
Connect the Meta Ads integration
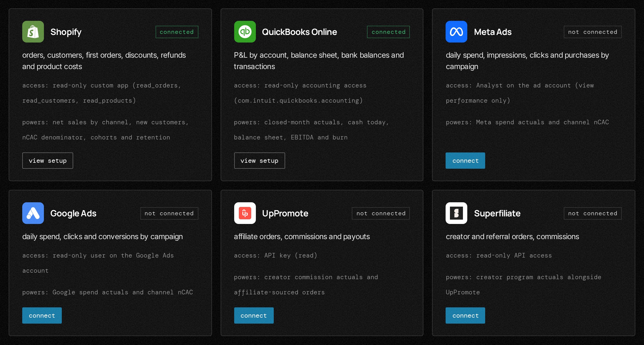(x=465, y=161)
